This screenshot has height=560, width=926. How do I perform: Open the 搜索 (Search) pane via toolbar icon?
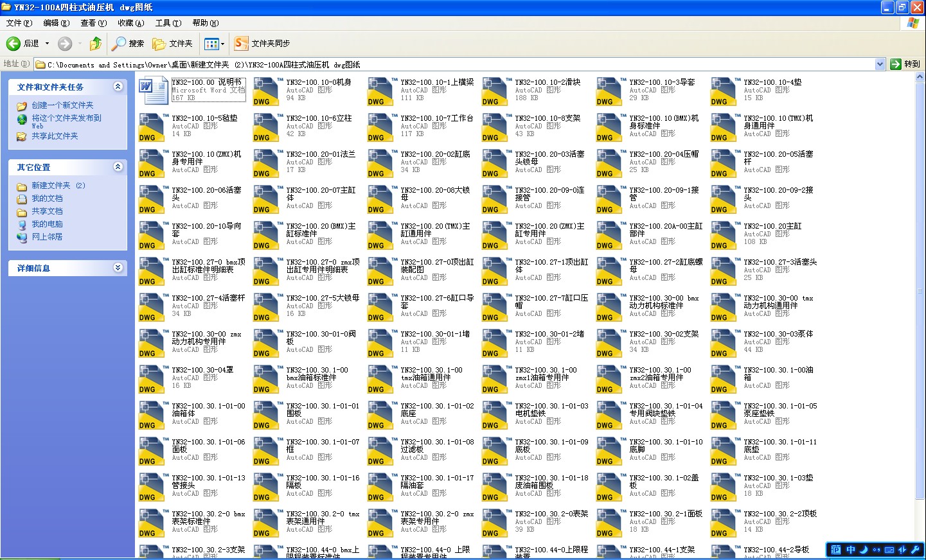[119, 44]
